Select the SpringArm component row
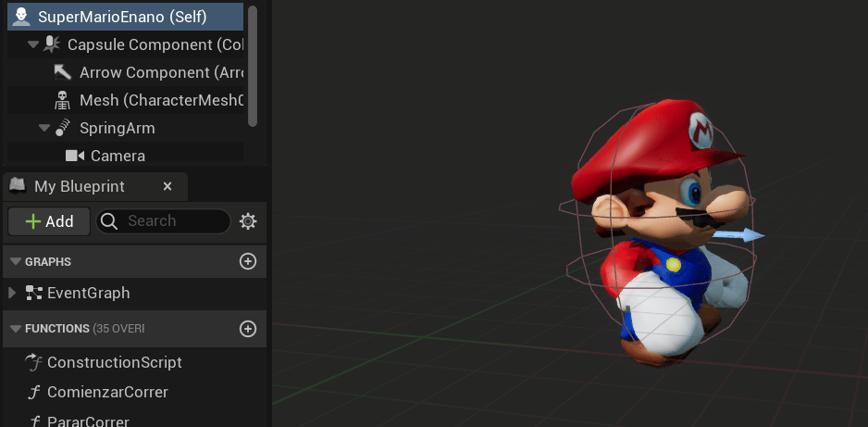868x427 pixels. tap(125, 128)
